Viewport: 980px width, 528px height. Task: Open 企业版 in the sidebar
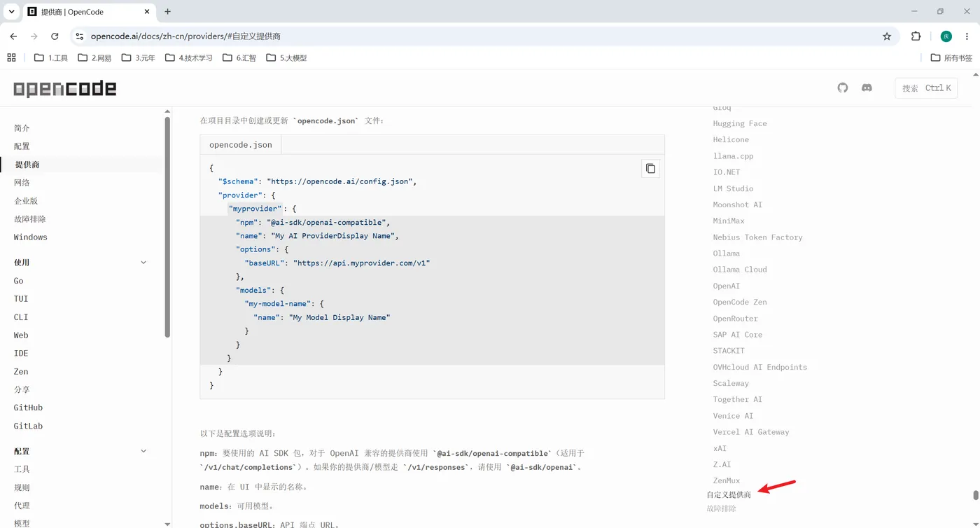point(26,201)
